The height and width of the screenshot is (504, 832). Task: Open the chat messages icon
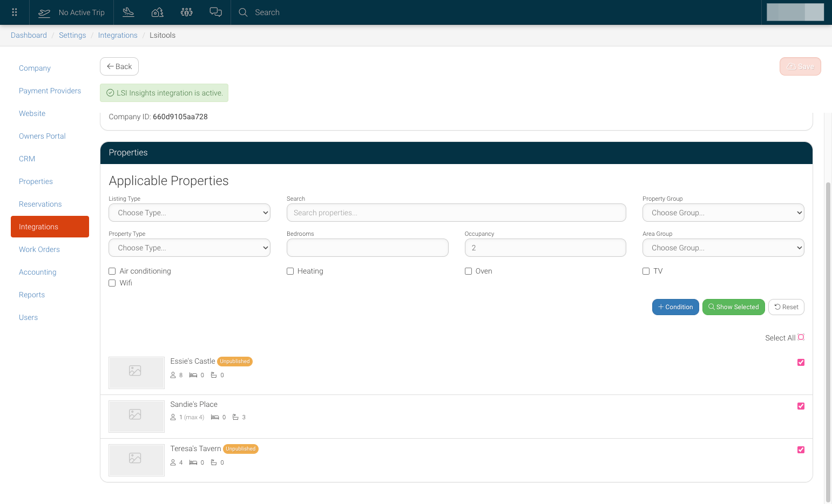pos(216,12)
